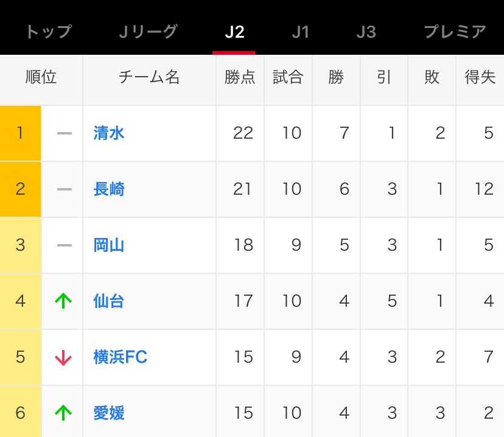Open the 愛媛 team page
Screen dimensions: 504x437
tap(109, 413)
